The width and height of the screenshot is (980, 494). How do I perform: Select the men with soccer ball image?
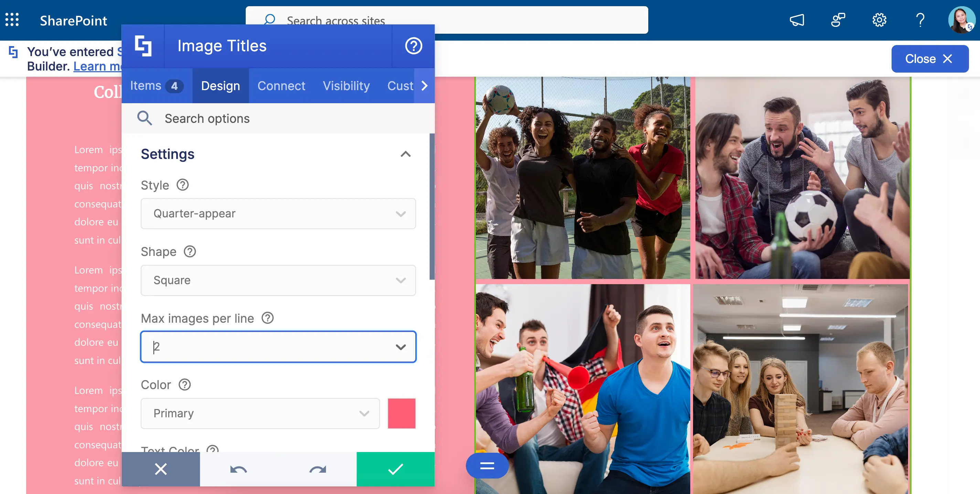803,178
